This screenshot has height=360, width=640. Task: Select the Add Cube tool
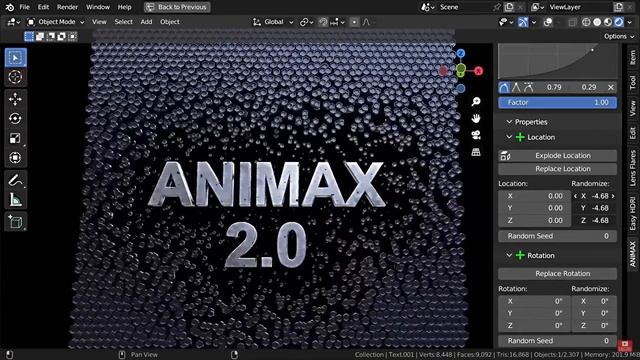16,222
